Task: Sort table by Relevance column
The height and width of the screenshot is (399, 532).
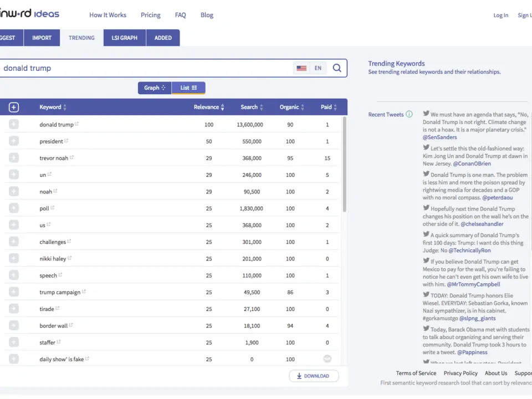Action: click(209, 107)
